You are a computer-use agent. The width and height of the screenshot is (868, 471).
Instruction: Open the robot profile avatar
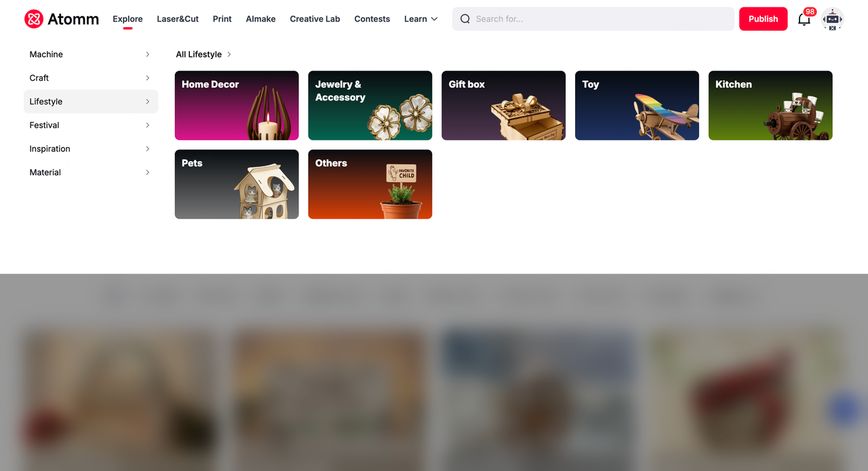[x=832, y=19]
